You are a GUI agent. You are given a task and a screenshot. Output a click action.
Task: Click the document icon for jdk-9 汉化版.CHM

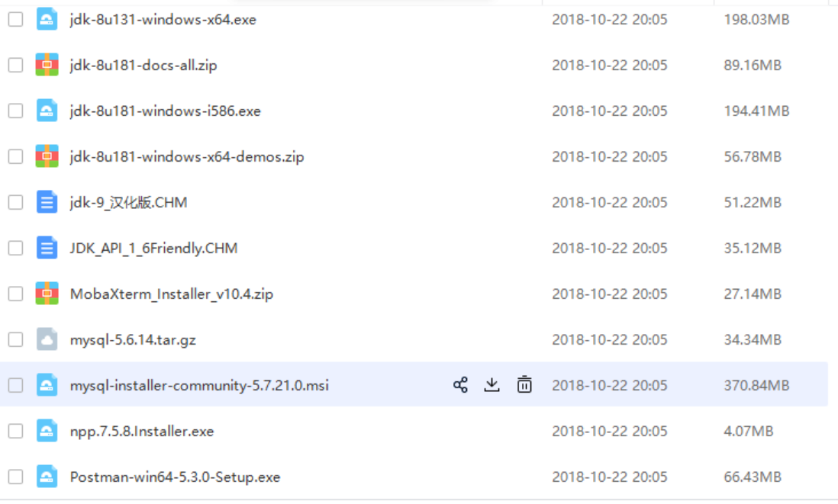47,202
